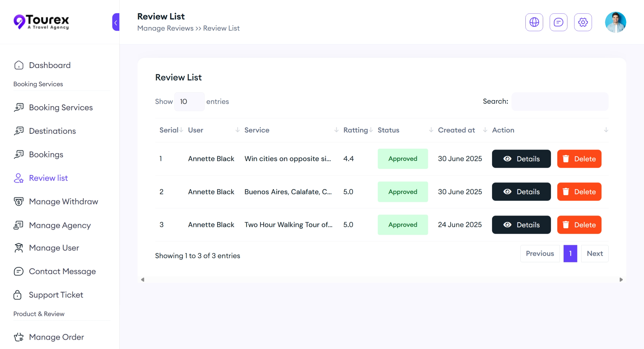Image resolution: width=644 pixels, height=349 pixels.
Task: Open the chat messages icon in header
Action: [x=558, y=22]
